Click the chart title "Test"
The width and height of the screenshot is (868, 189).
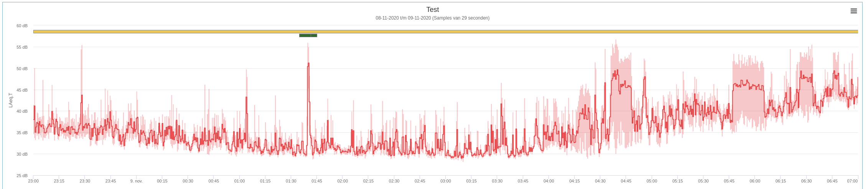click(x=432, y=10)
